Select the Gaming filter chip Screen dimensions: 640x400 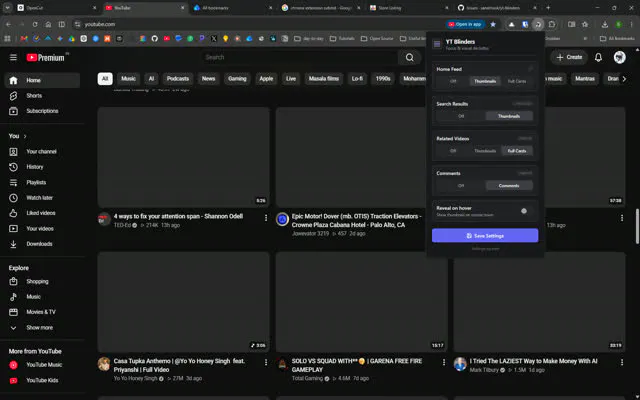pos(237,79)
